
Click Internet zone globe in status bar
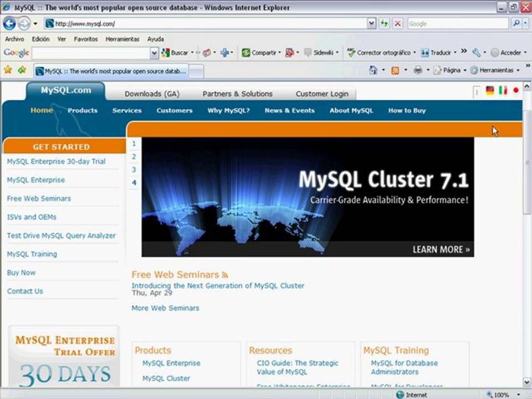pos(400,395)
